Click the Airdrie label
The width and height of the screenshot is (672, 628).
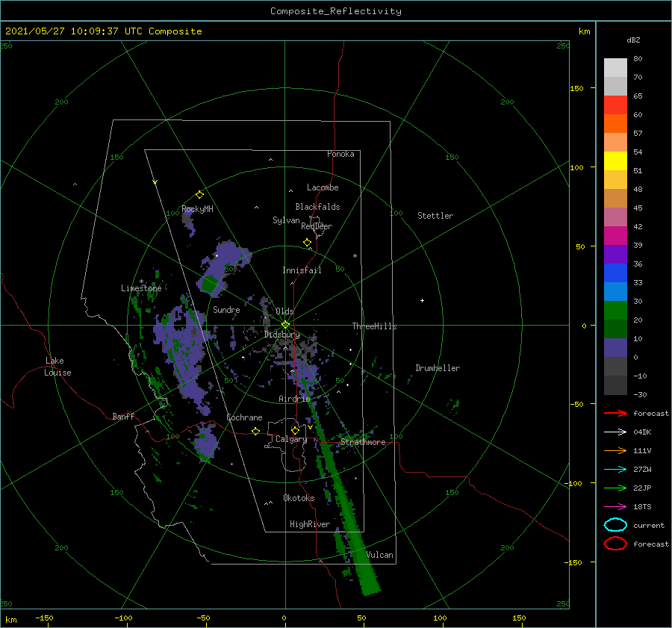click(294, 399)
